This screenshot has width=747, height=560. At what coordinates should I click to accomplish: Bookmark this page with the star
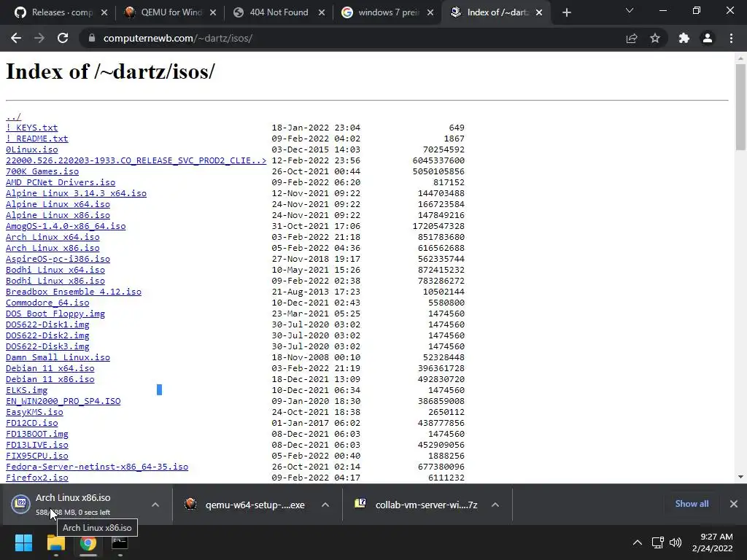pyautogui.click(x=655, y=38)
